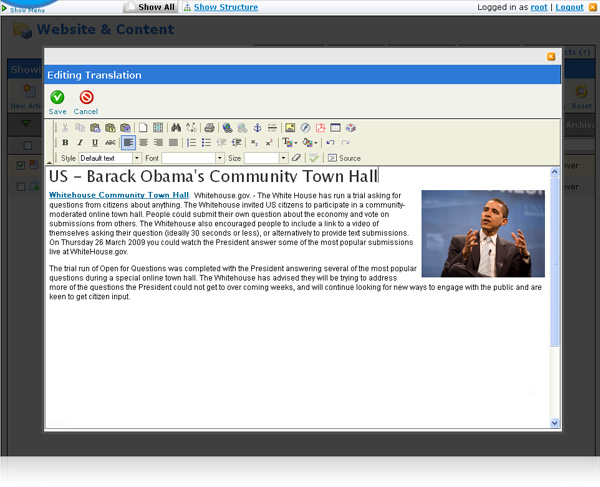Open the text color picker
The width and height of the screenshot is (600, 487).
pos(289,143)
